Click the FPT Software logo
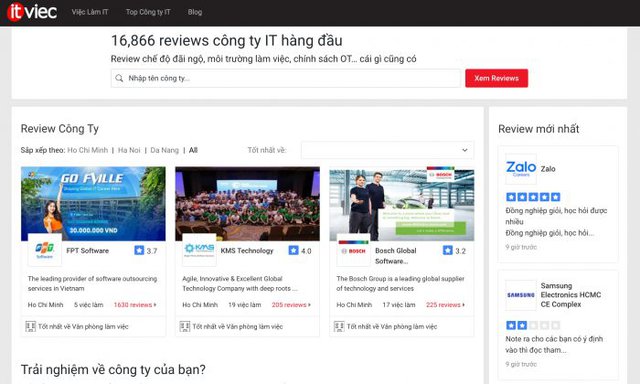This screenshot has width=640, height=384. 44,250
